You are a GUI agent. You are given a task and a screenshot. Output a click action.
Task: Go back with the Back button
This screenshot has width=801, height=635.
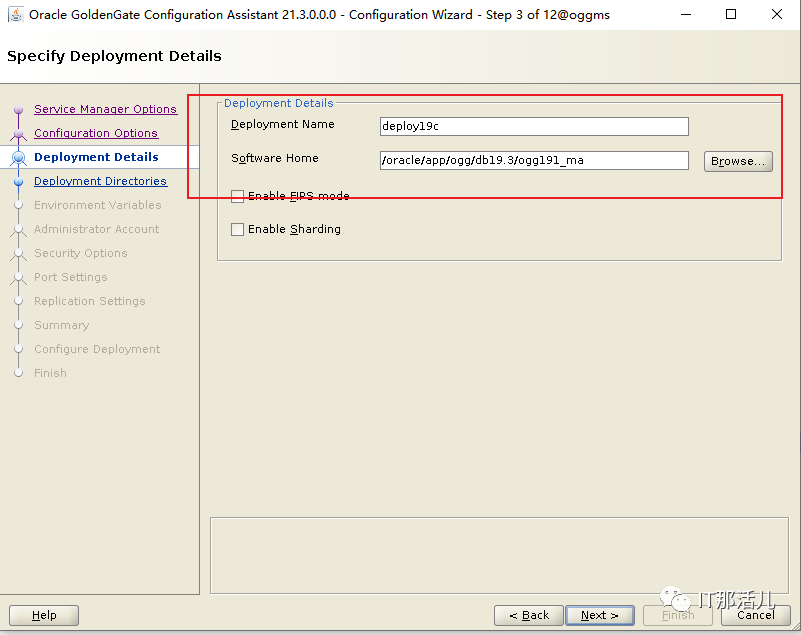pyautogui.click(x=529, y=615)
